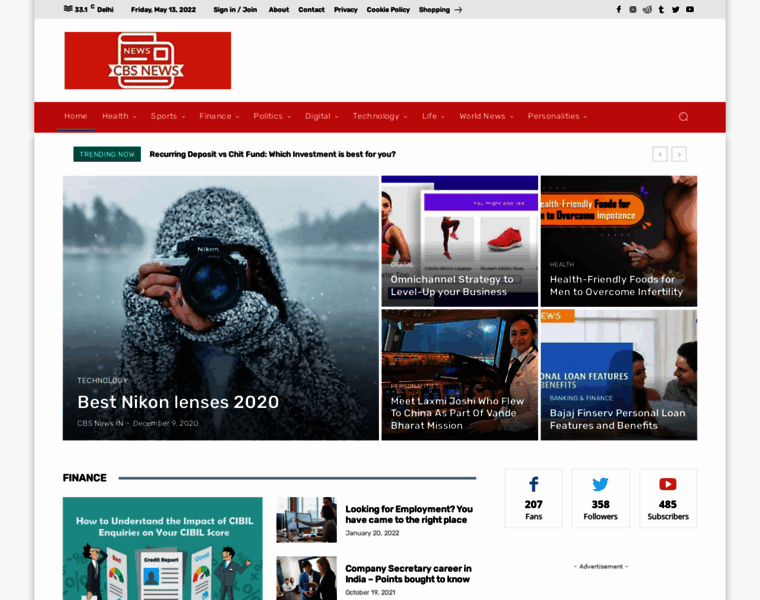
Task: Open the About page link
Action: point(279,10)
